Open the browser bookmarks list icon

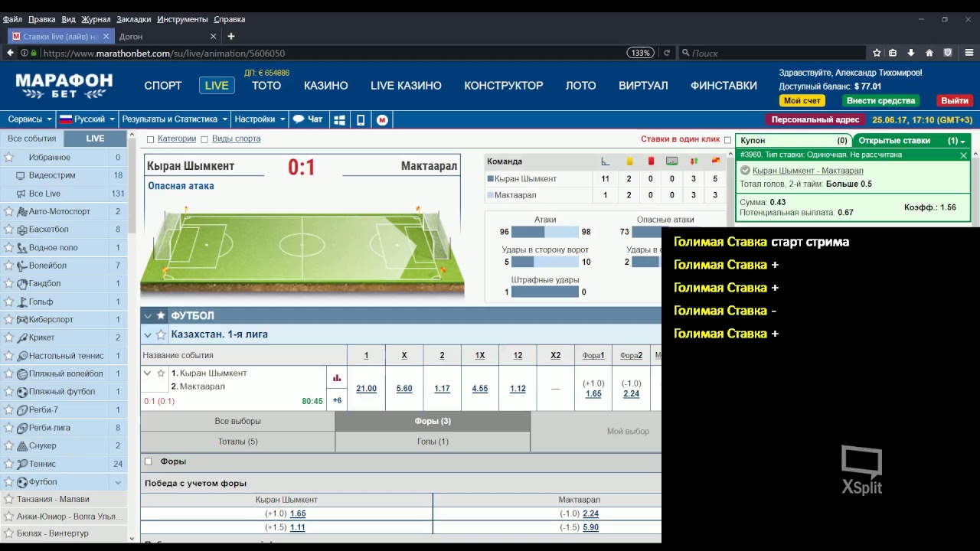(x=893, y=53)
